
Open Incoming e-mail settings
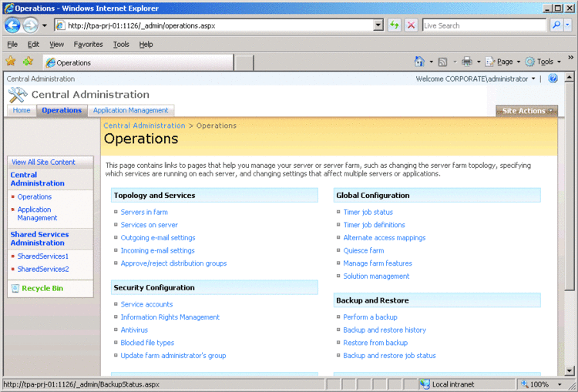coord(157,250)
